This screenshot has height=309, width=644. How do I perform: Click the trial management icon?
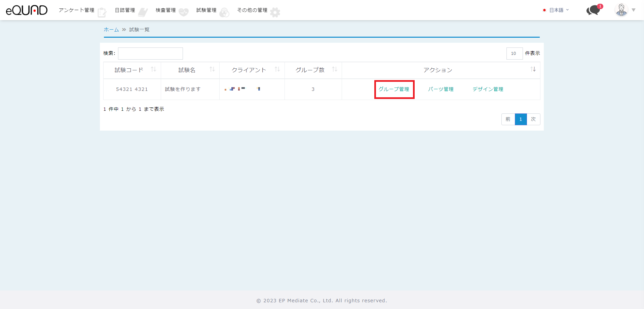[x=224, y=12]
